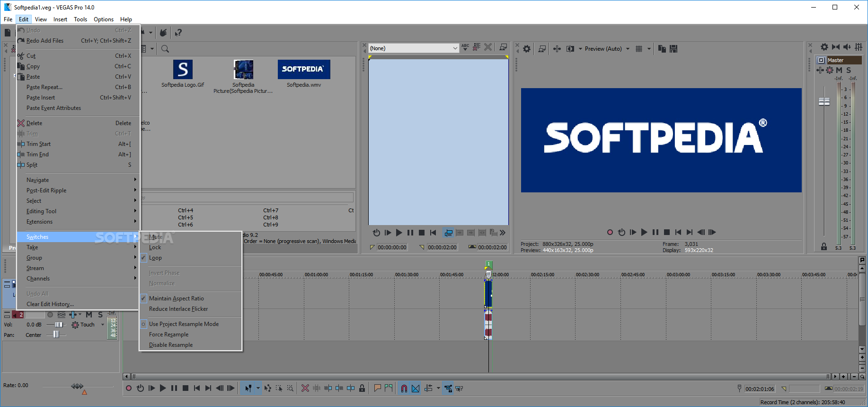This screenshot has width=868, height=407.
Task: Select the Selection Edit tool
Action: pos(279,389)
